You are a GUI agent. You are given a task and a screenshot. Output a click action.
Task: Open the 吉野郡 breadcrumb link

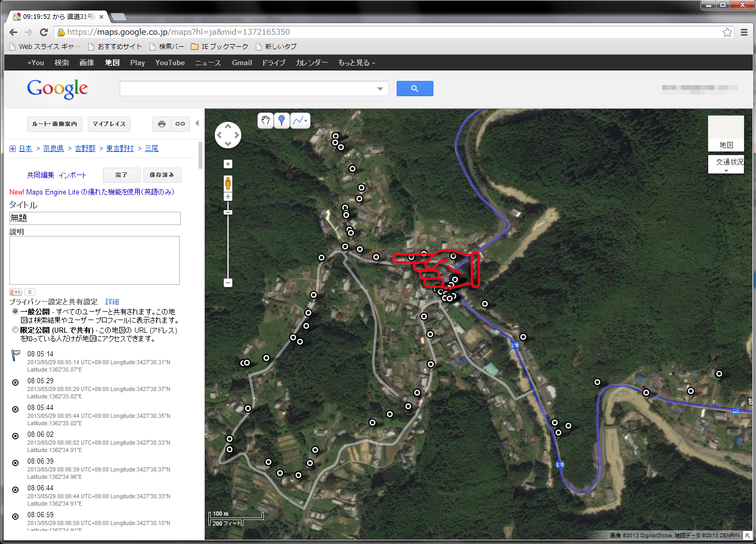pyautogui.click(x=85, y=149)
